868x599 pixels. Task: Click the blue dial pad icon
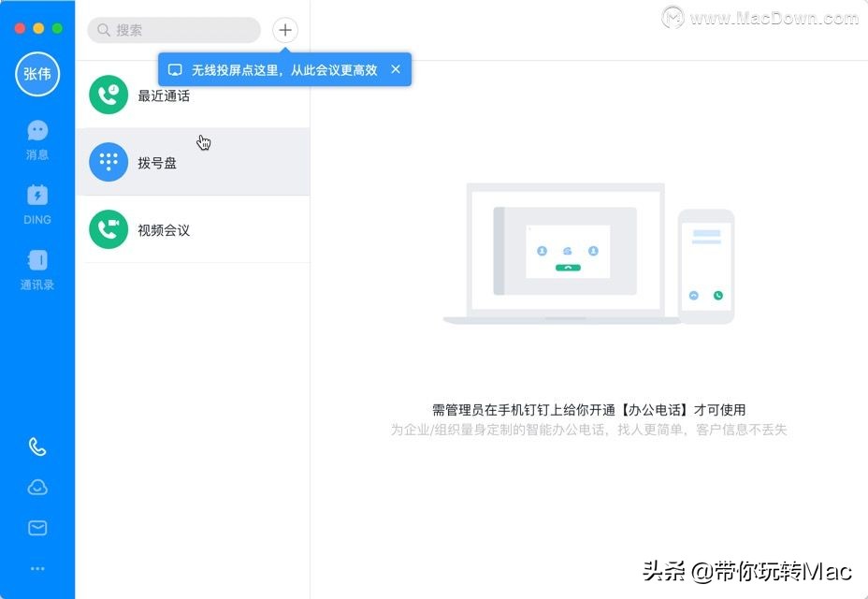pyautogui.click(x=108, y=161)
